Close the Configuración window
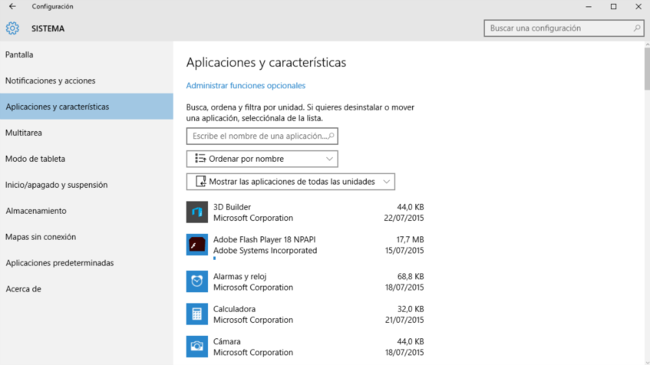This screenshot has width=650, height=365. point(638,7)
